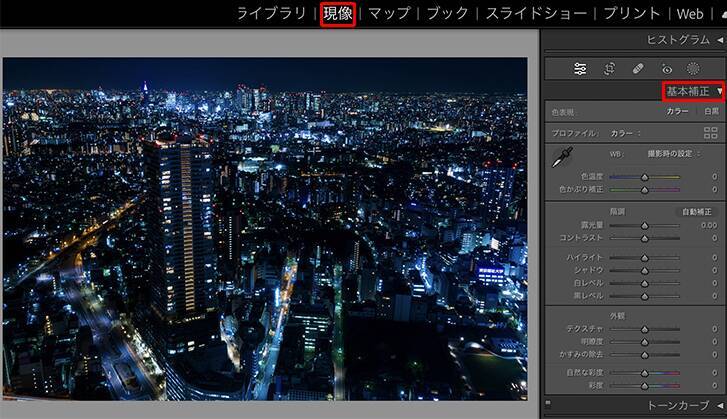Image resolution: width=727 pixels, height=419 pixels.
Task: Select the Red Eye correction tool
Action: (x=667, y=68)
